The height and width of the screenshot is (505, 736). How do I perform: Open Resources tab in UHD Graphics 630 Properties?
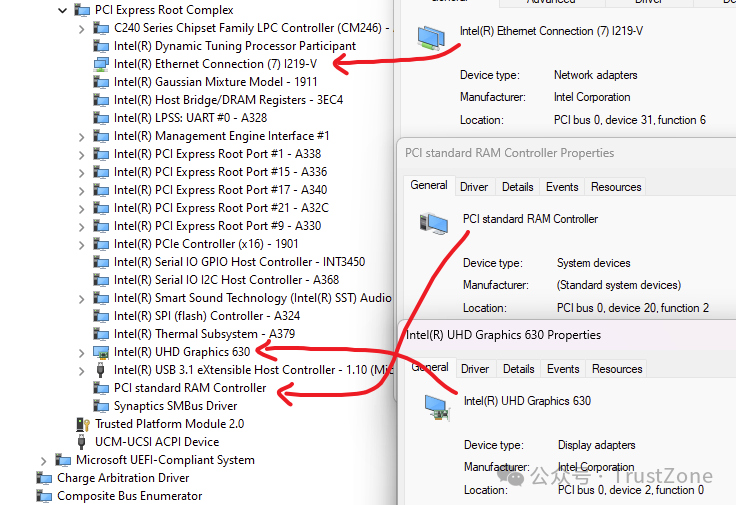click(x=617, y=369)
